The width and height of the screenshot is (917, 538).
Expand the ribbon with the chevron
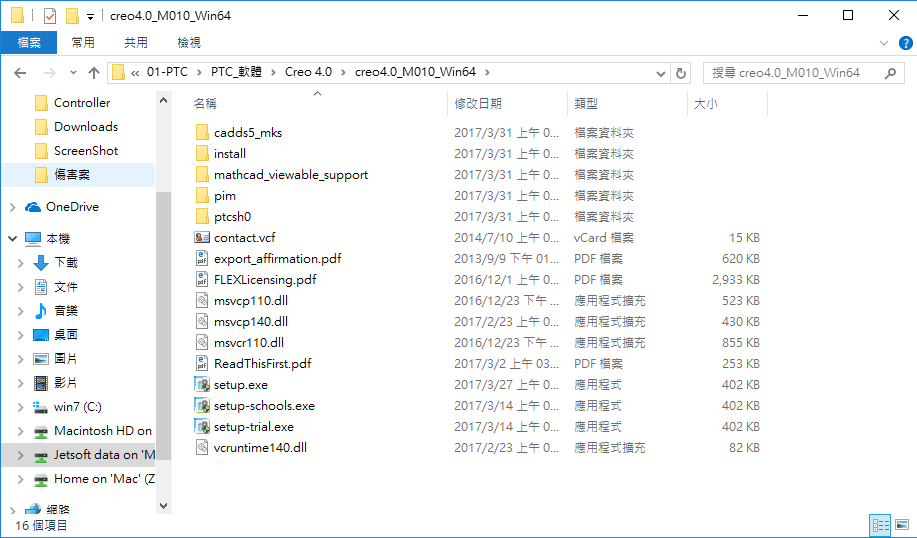pos(883,43)
